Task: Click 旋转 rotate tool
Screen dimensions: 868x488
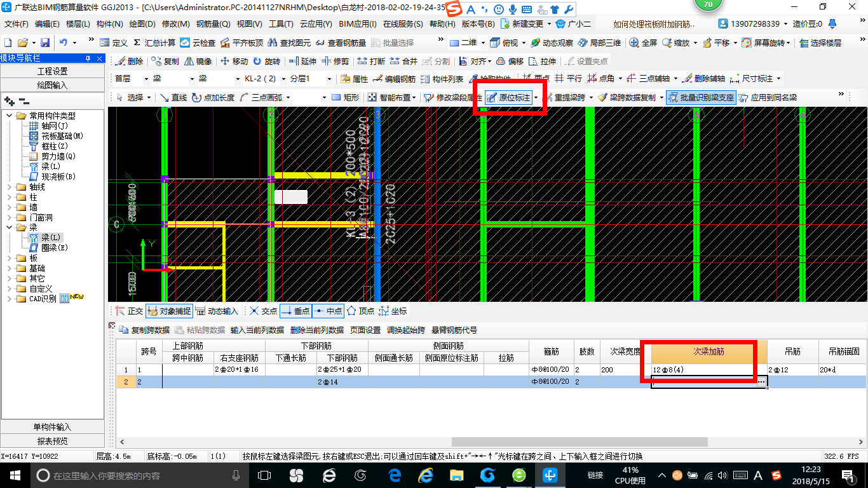Action: pyautogui.click(x=266, y=61)
